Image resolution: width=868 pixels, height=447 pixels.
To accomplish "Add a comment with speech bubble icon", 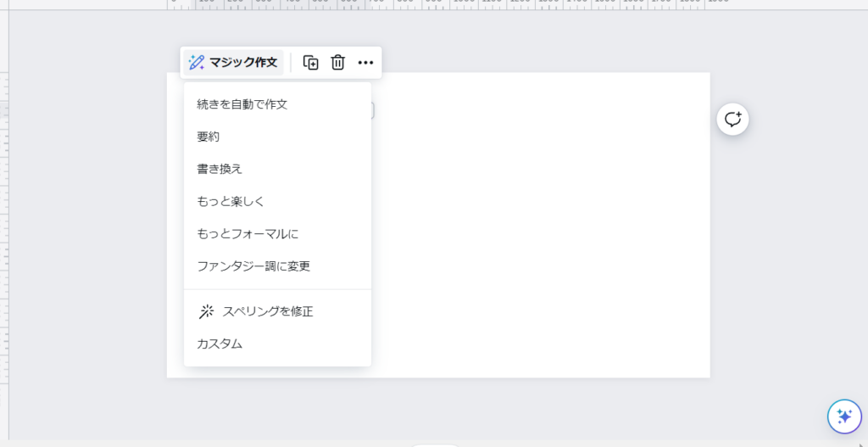I will (x=732, y=120).
